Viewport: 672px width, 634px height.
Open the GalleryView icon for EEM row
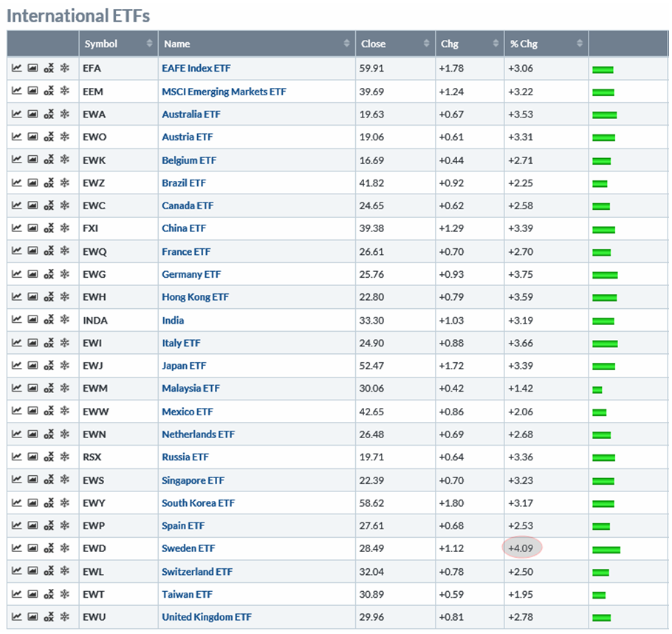[32, 92]
